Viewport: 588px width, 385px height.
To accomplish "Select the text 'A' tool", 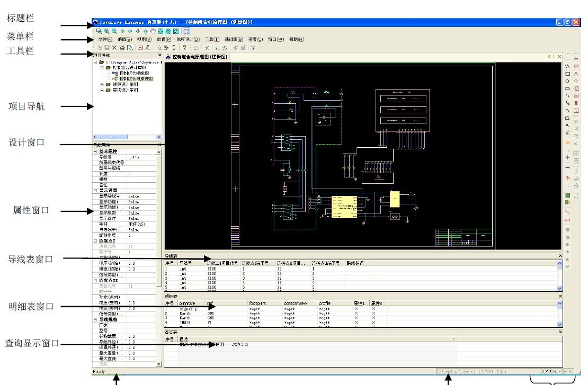I will 567,126.
